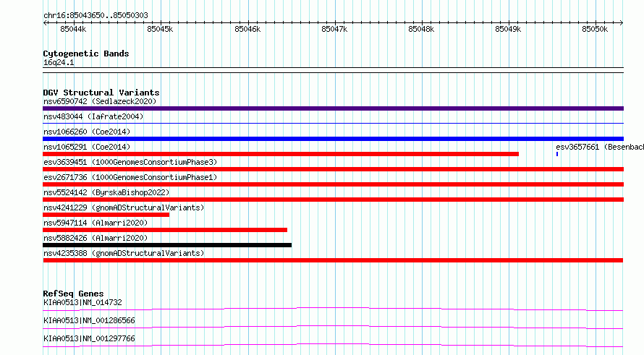Click the nsv6590742 (Sedlazeck2020) variant label
The height and width of the screenshot is (355, 644).
click(x=100, y=101)
